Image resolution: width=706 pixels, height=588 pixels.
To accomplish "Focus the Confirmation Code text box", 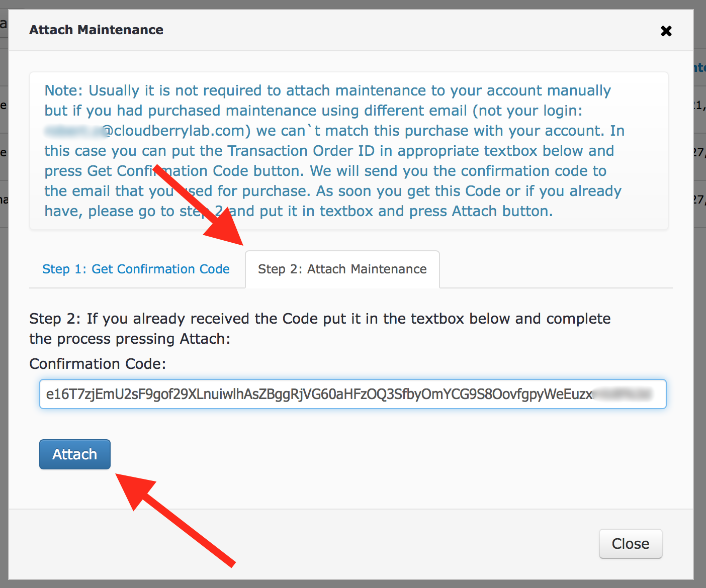I will (x=353, y=394).
